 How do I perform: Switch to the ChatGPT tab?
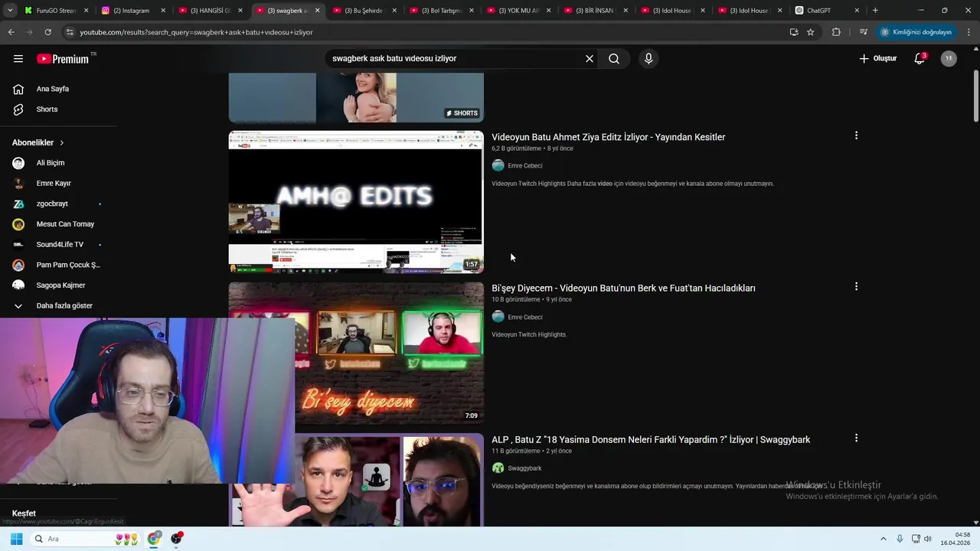819,11
